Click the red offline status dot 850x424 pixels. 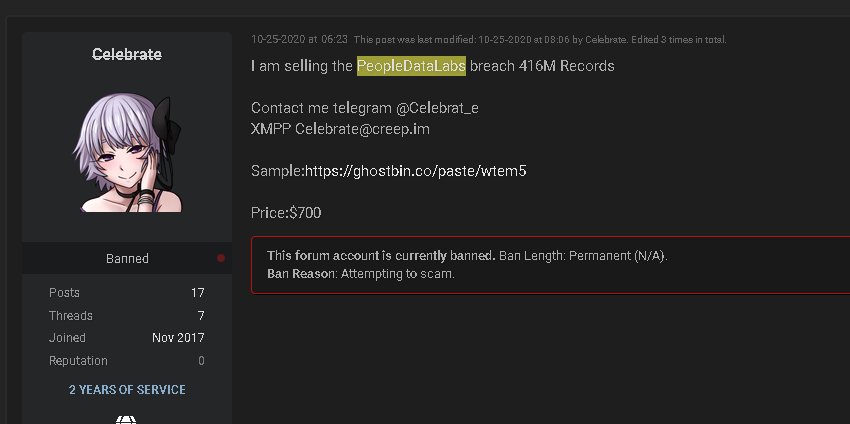pyautogui.click(x=221, y=258)
